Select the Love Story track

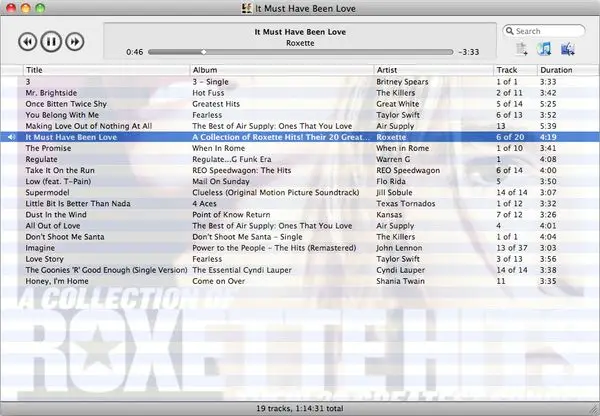[44, 259]
